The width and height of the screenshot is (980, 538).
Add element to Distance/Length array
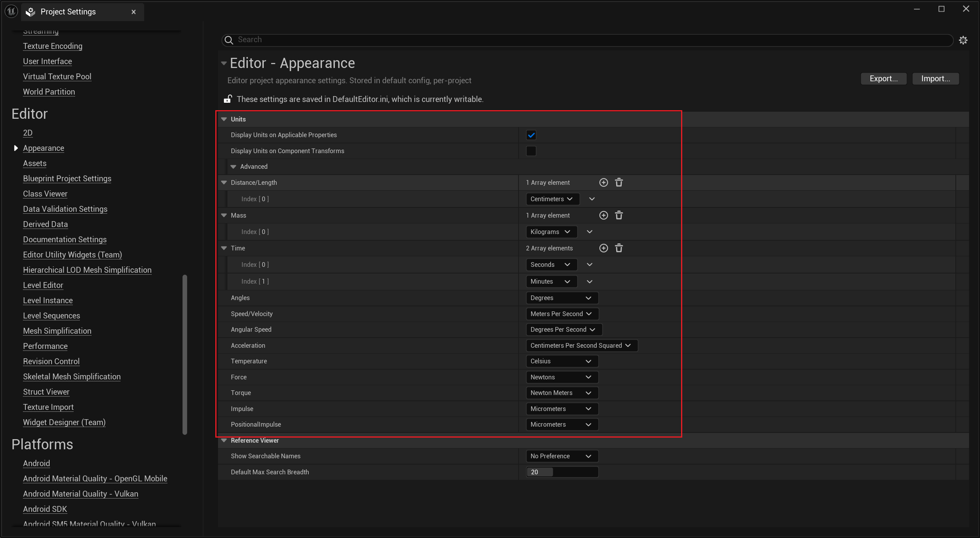(603, 182)
